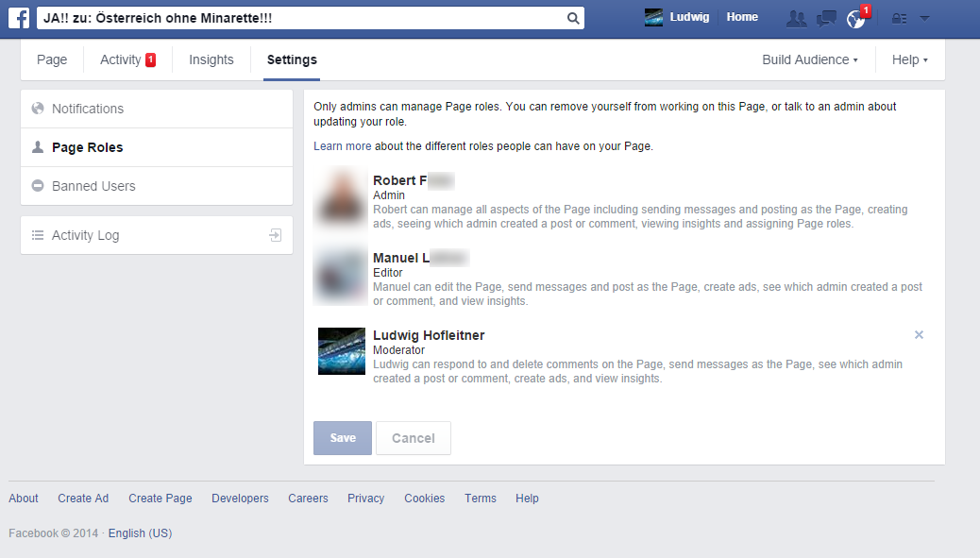Switch to the Insights tab

[x=211, y=59]
